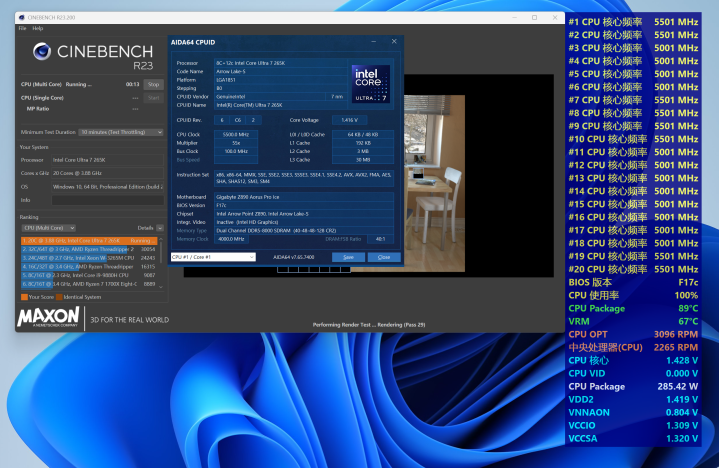
Task: Minimize the AIDA64 CPUID window
Action: pyautogui.click(x=374, y=42)
